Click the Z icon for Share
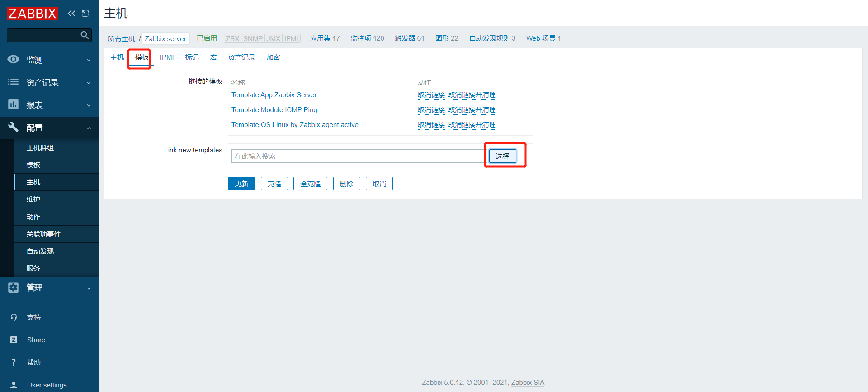The width and height of the screenshot is (868, 392). pos(14,340)
